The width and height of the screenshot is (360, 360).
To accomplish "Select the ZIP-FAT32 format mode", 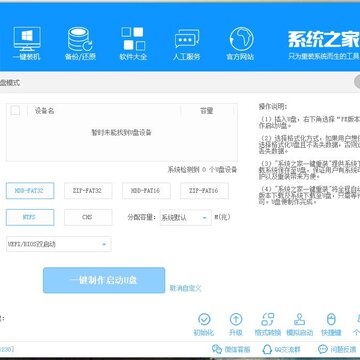I will tap(88, 191).
